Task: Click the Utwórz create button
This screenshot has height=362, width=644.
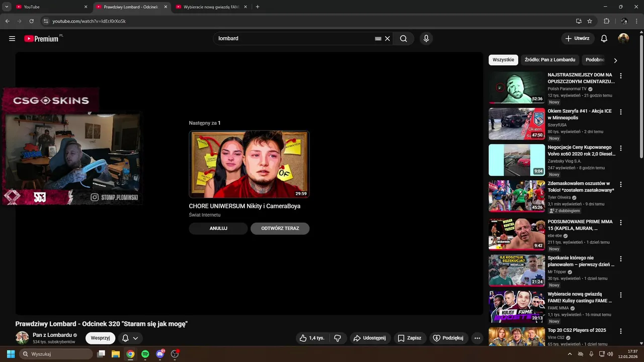Action: click(x=578, y=39)
